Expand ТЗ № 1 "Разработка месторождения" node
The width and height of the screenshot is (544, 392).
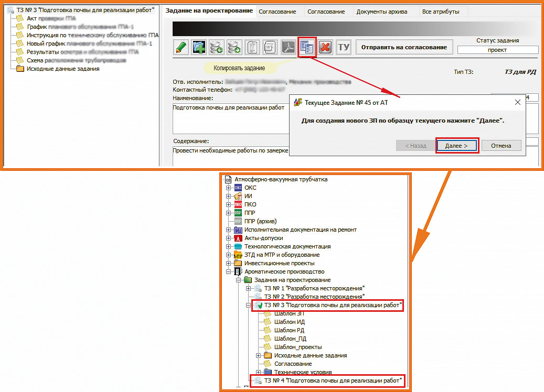click(249, 288)
